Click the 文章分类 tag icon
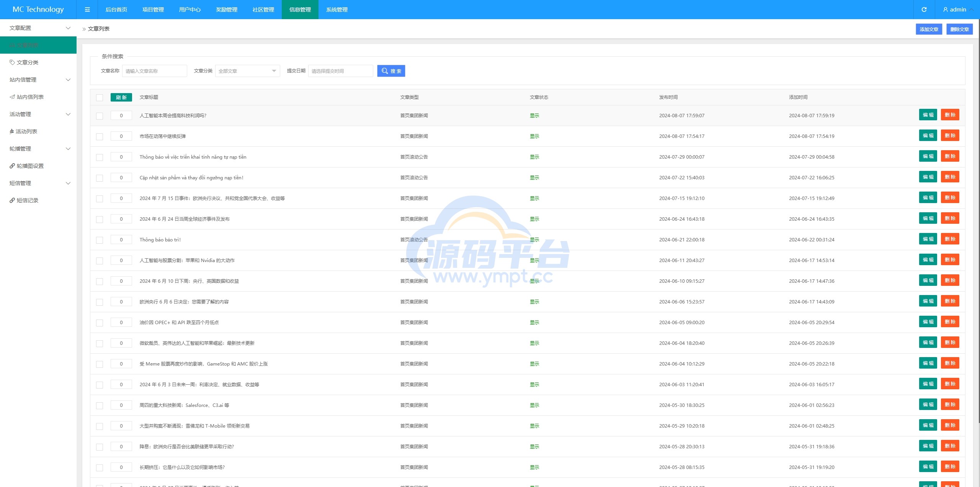Viewport: 980px width, 487px height. pos(12,62)
